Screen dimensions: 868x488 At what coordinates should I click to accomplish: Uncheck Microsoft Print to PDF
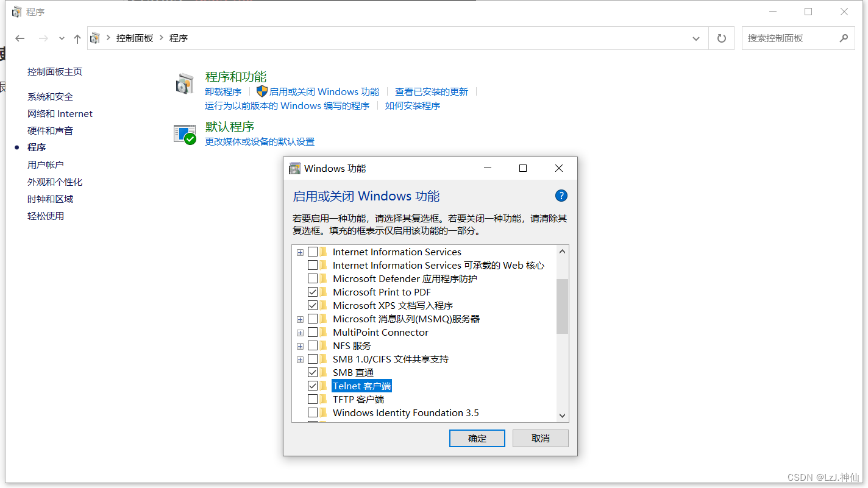[313, 292]
